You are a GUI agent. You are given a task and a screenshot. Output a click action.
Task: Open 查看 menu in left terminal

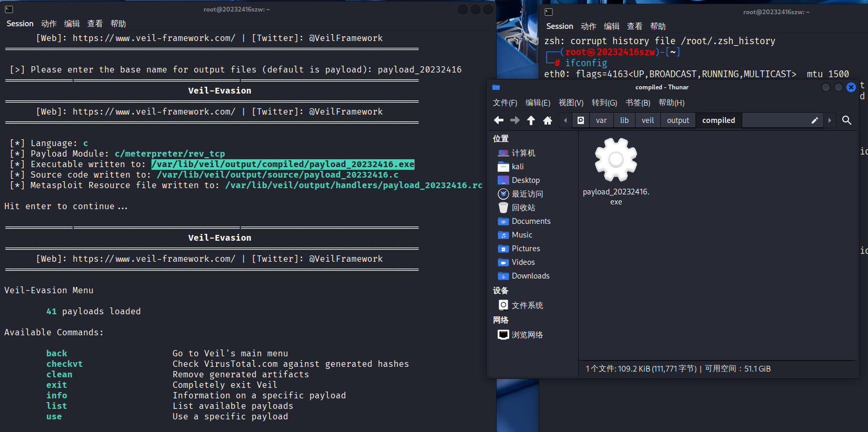coord(95,24)
